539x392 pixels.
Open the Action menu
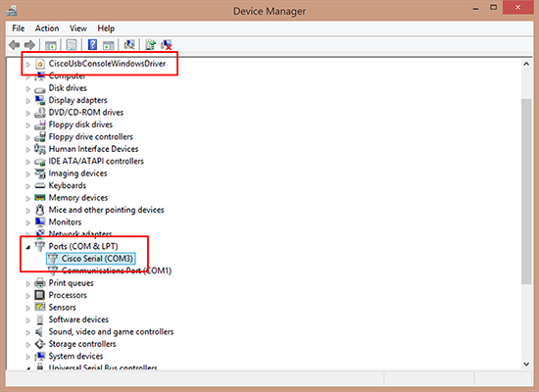[47, 28]
